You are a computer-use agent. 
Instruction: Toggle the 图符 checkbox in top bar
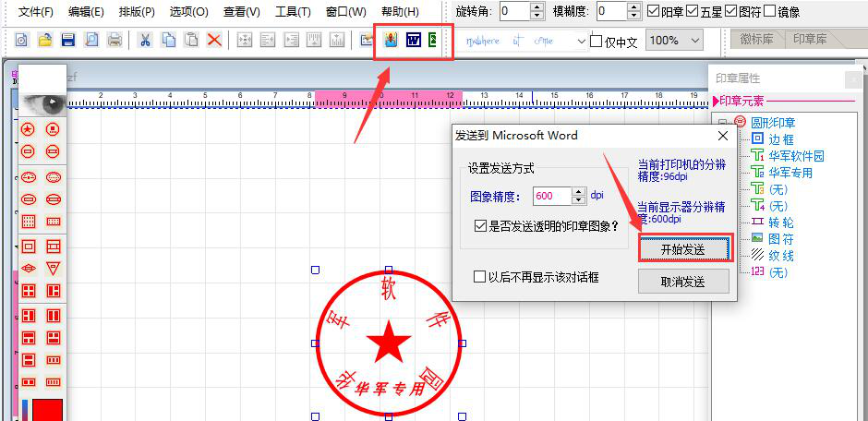coord(732,11)
